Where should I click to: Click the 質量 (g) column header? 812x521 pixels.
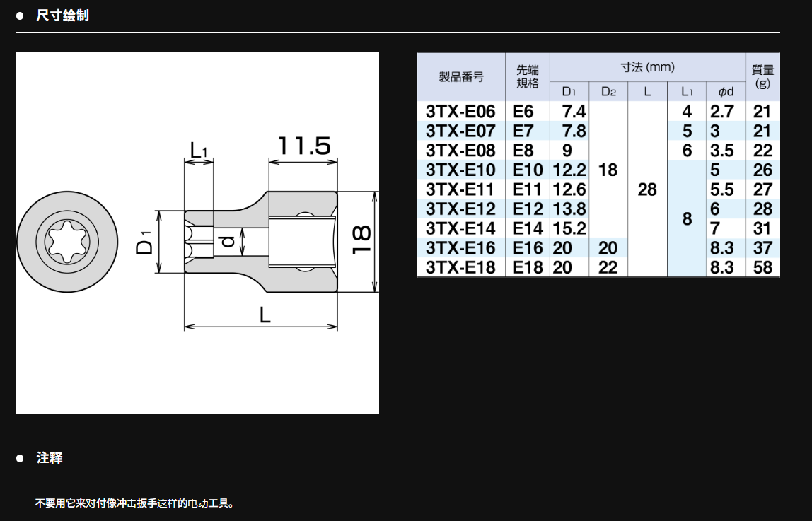[x=762, y=77]
